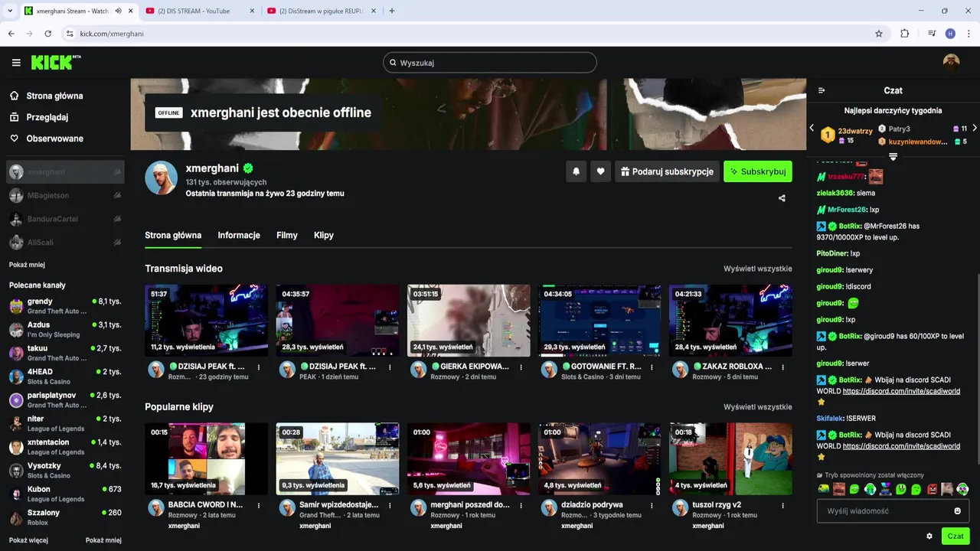This screenshot has width=980, height=551.
Task: Open the scadiworld discord invite link from Skifalek reply
Action: tap(901, 446)
